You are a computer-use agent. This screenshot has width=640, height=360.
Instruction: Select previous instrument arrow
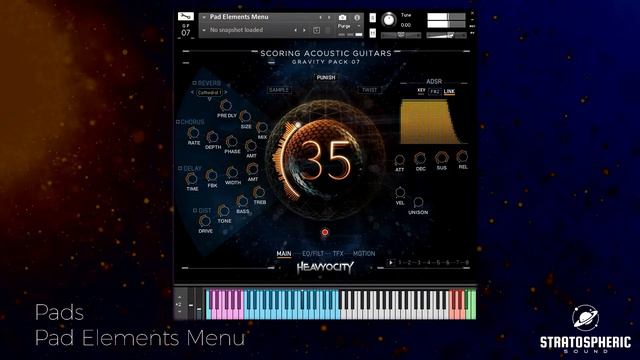[x=320, y=18]
